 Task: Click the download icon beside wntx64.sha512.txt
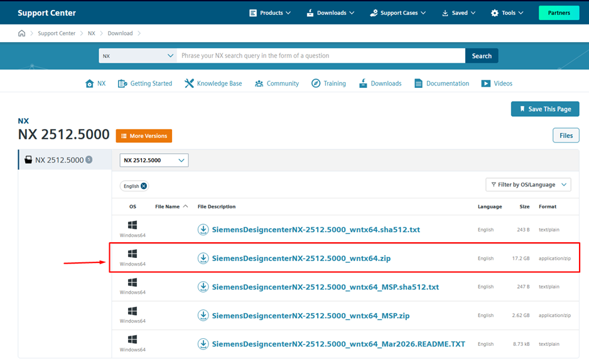(203, 230)
